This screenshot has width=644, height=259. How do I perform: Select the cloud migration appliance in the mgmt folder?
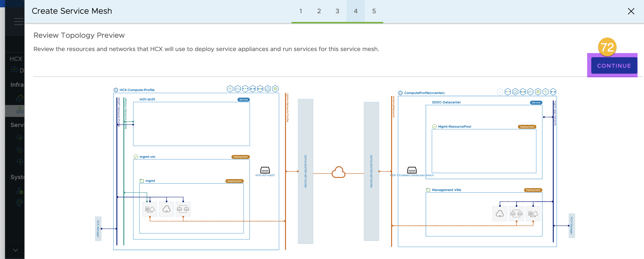[x=166, y=209]
